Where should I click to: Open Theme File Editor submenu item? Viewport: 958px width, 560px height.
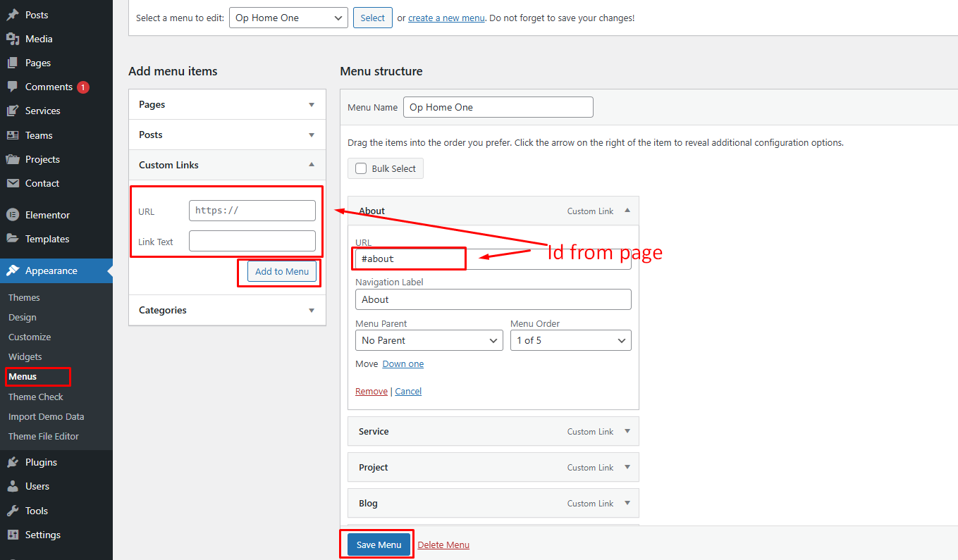(44, 436)
